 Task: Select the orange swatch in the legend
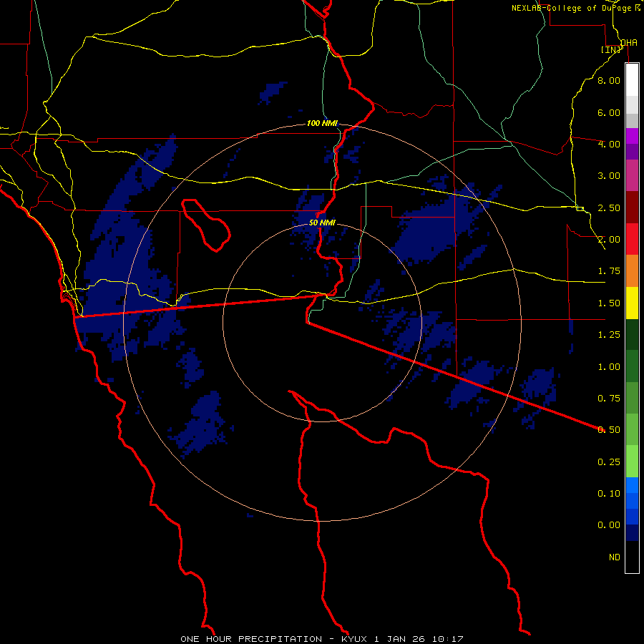click(x=632, y=271)
